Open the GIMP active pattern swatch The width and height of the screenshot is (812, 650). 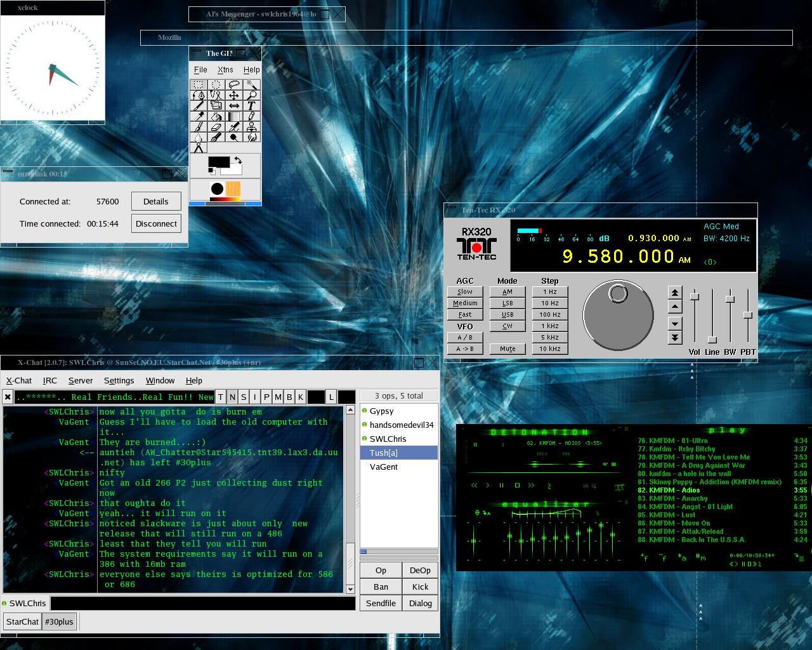233,189
